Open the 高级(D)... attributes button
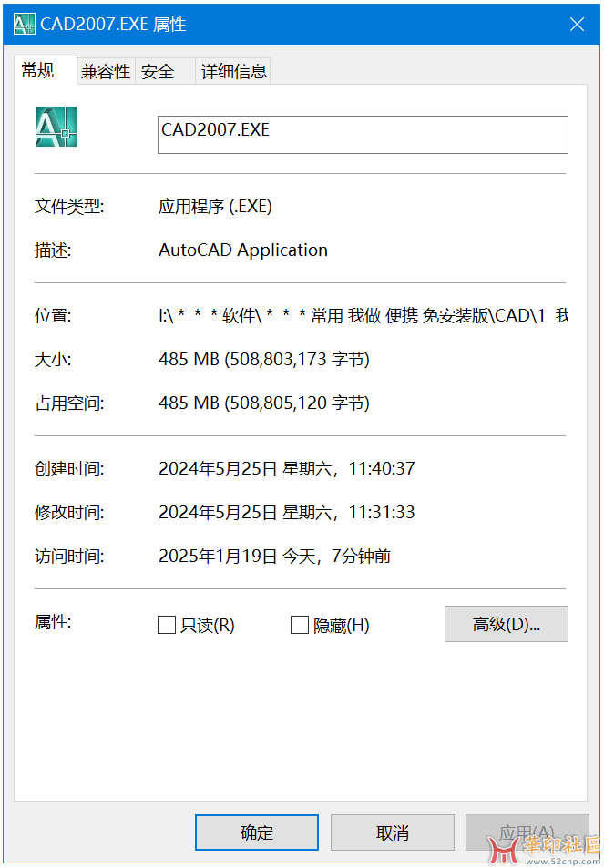Image resolution: width=604 pixels, height=868 pixels. tap(506, 624)
